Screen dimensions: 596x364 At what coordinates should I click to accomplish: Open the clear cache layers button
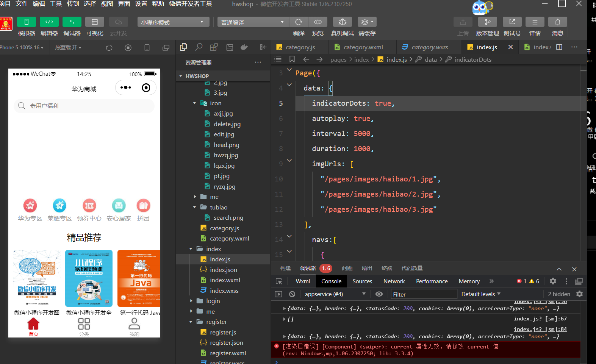pyautogui.click(x=367, y=22)
